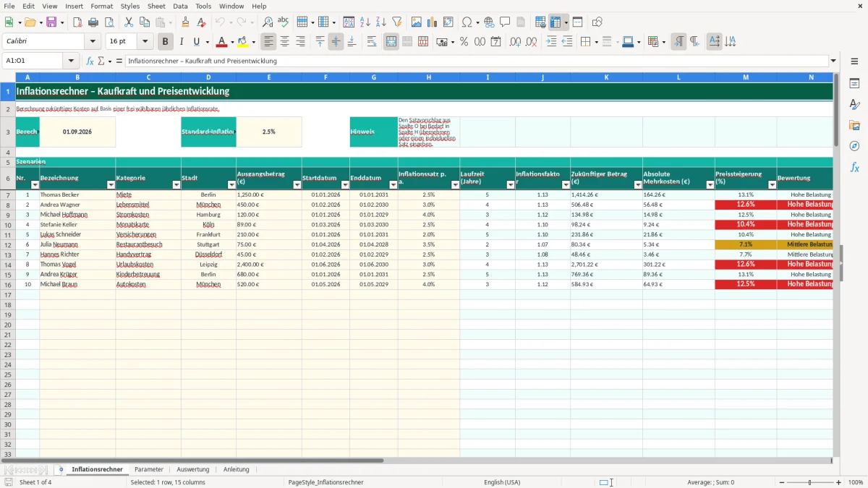
Task: Toggle Merge and Center Cells
Action: pos(391,42)
